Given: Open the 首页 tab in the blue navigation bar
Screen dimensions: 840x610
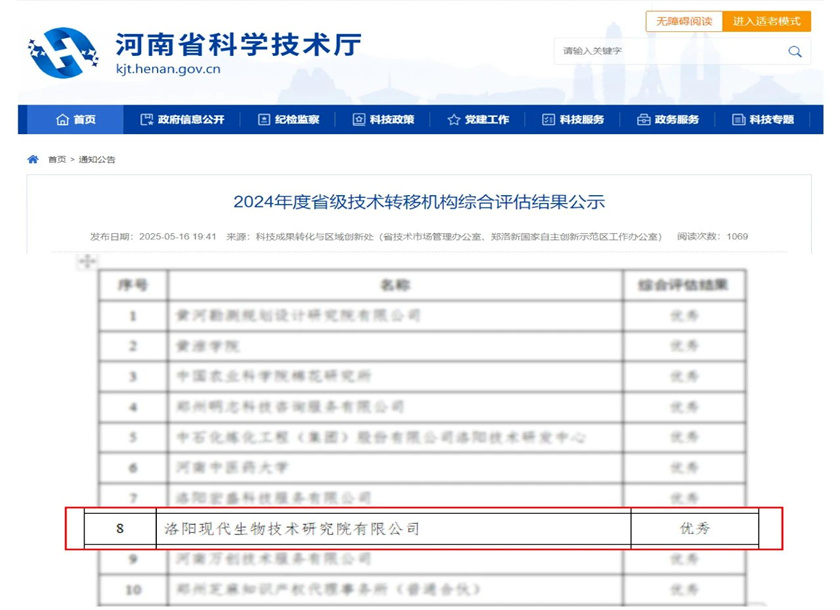Looking at the screenshot, I should tap(76, 119).
